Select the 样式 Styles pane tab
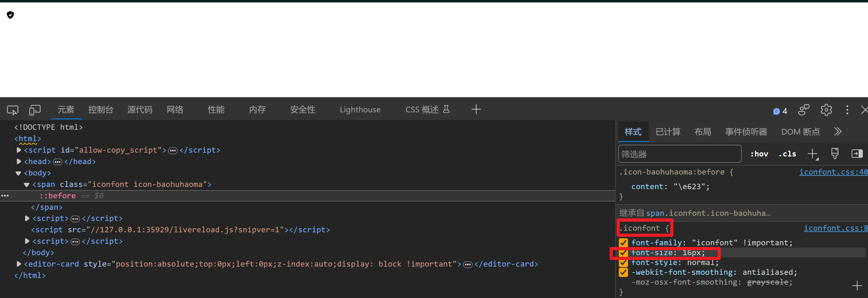This screenshot has width=868, height=298. pos(633,132)
